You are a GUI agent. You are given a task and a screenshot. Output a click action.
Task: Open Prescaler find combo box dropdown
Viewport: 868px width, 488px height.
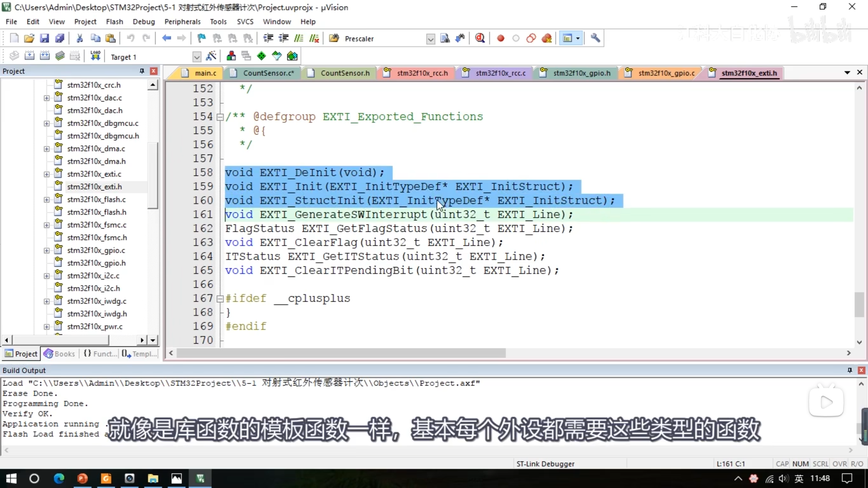(430, 39)
